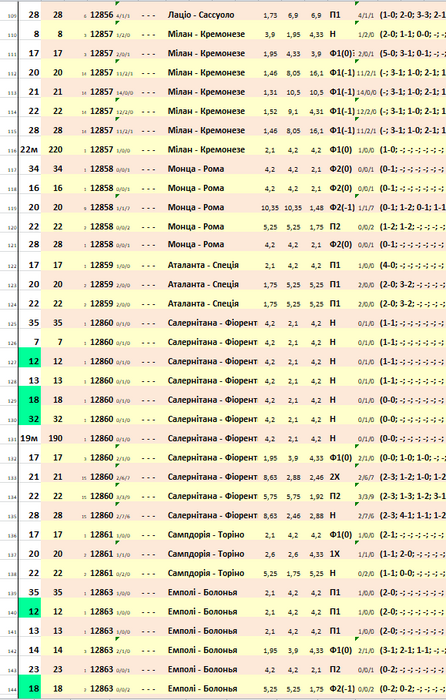Viewport: 446px width, 700px height.
Task: Select the cell with value 220
Action: pyautogui.click(x=56, y=150)
